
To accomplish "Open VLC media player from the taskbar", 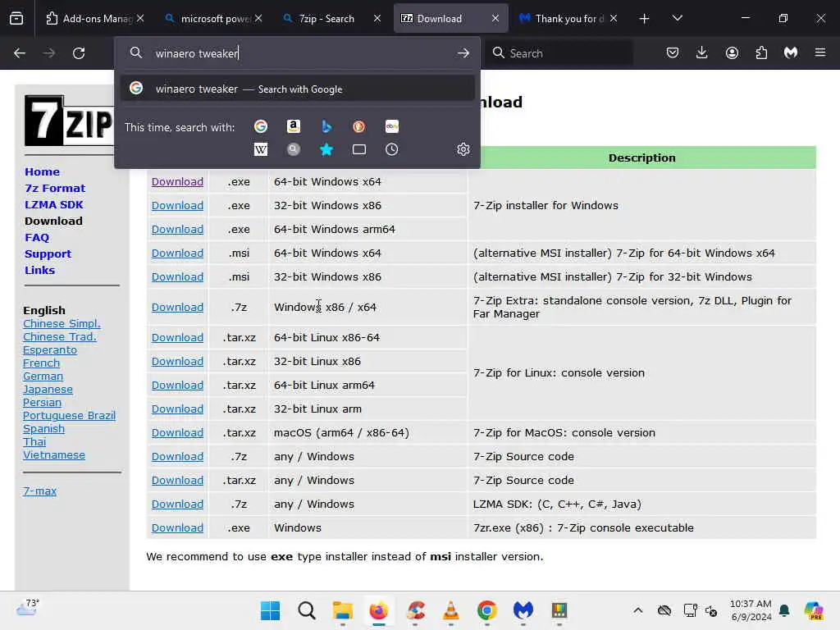I will 451,610.
